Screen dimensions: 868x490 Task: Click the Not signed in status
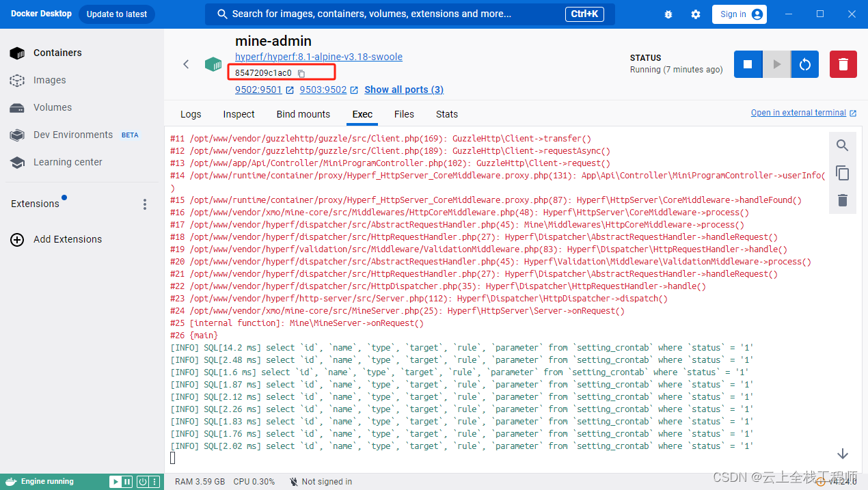point(321,482)
